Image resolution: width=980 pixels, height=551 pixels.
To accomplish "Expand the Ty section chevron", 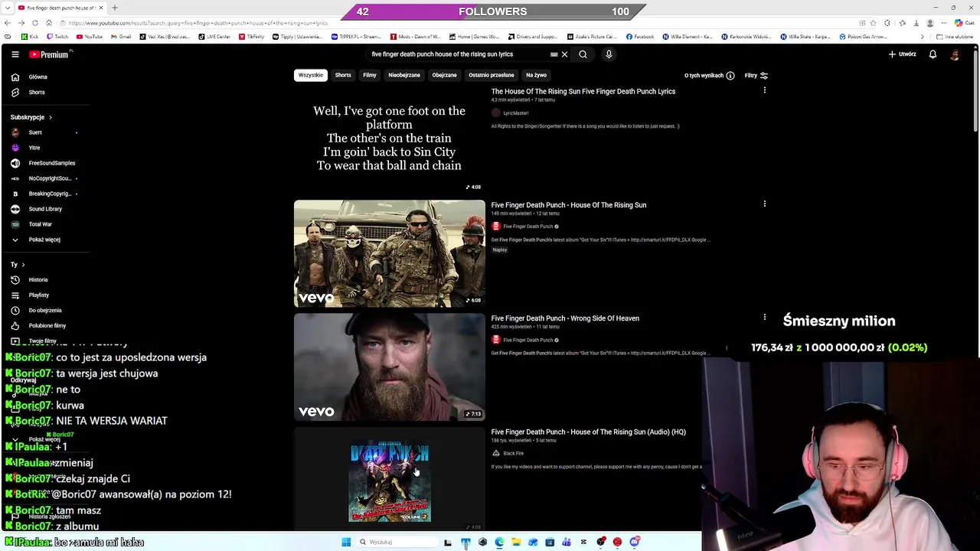I will click(x=22, y=265).
